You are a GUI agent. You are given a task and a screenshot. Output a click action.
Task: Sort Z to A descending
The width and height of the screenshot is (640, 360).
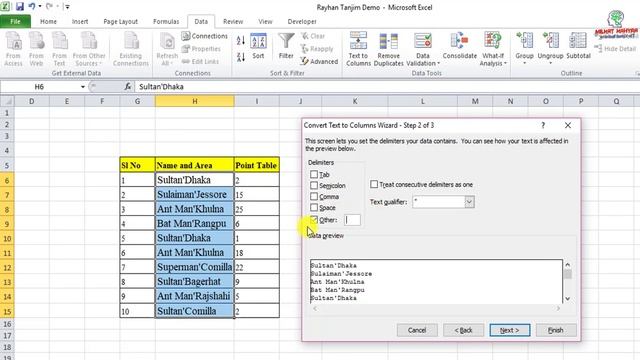241,57
